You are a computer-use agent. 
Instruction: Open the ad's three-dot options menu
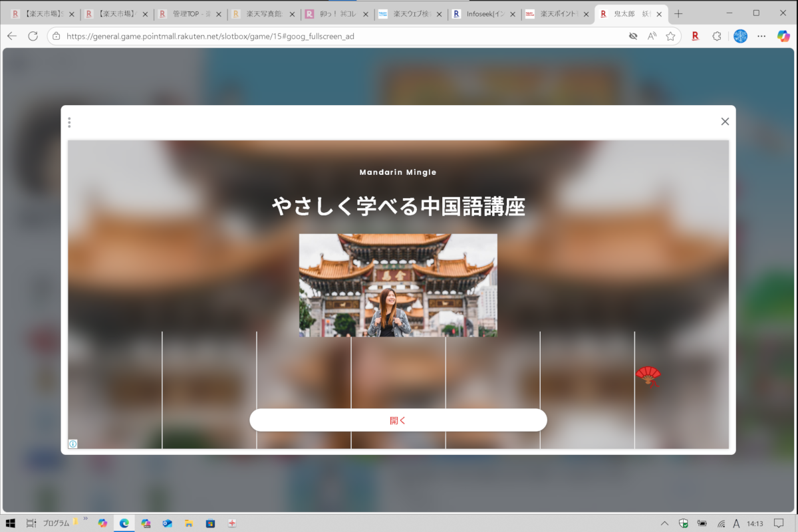69,122
